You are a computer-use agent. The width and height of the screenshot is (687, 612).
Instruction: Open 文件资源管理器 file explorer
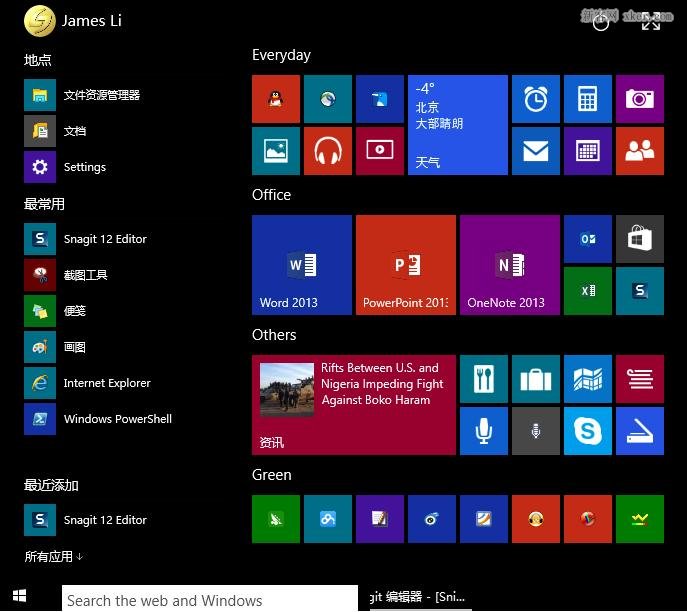click(82, 95)
